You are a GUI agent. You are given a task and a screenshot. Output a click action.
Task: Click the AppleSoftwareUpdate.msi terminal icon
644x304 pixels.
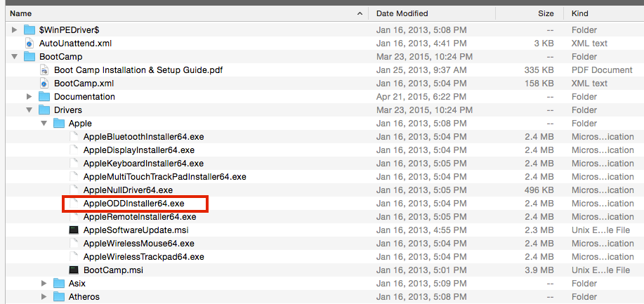(74, 230)
